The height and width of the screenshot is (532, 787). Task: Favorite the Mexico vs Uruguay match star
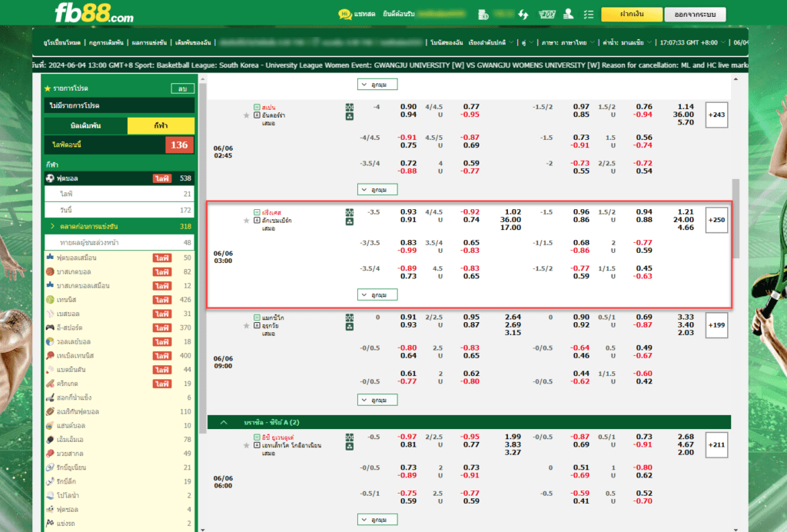tap(247, 326)
